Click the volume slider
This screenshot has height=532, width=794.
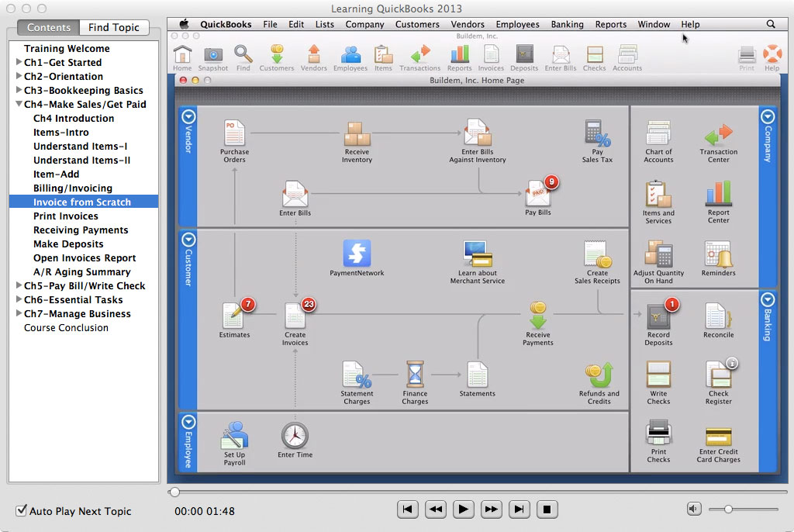[728, 510]
